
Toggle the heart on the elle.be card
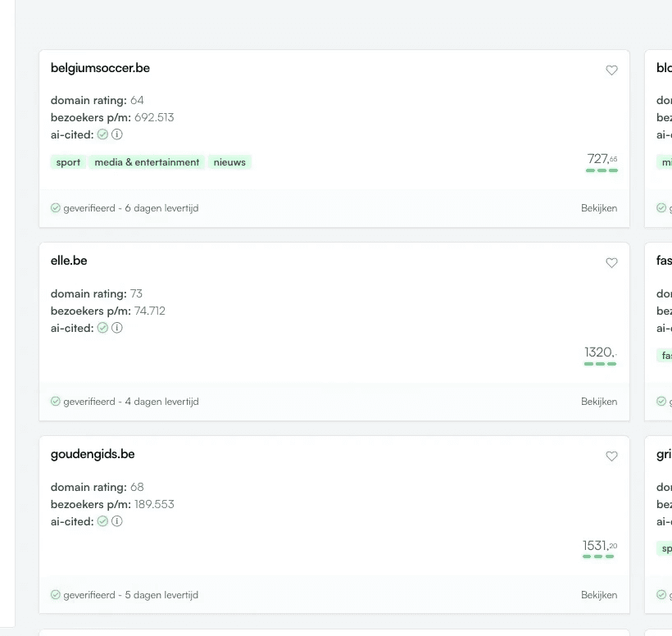coord(611,263)
